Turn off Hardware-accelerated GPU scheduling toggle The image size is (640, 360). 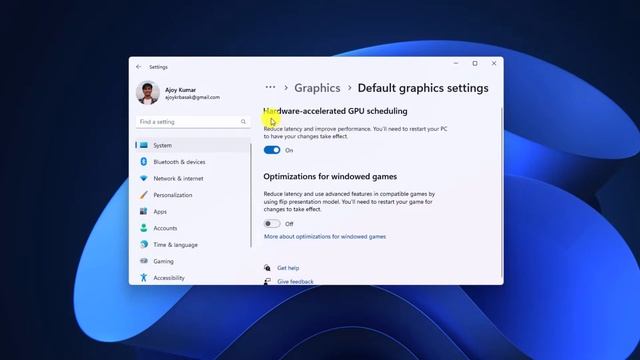tap(272, 150)
